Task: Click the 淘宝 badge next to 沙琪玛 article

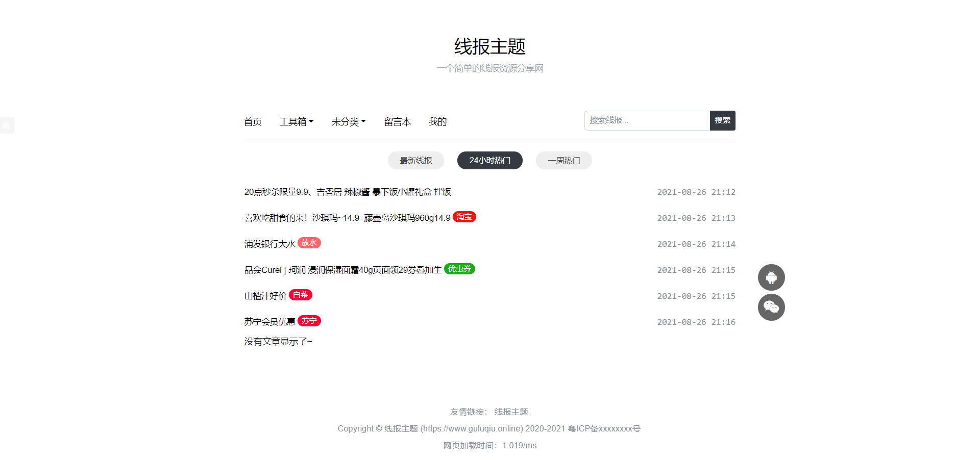Action: [x=464, y=216]
